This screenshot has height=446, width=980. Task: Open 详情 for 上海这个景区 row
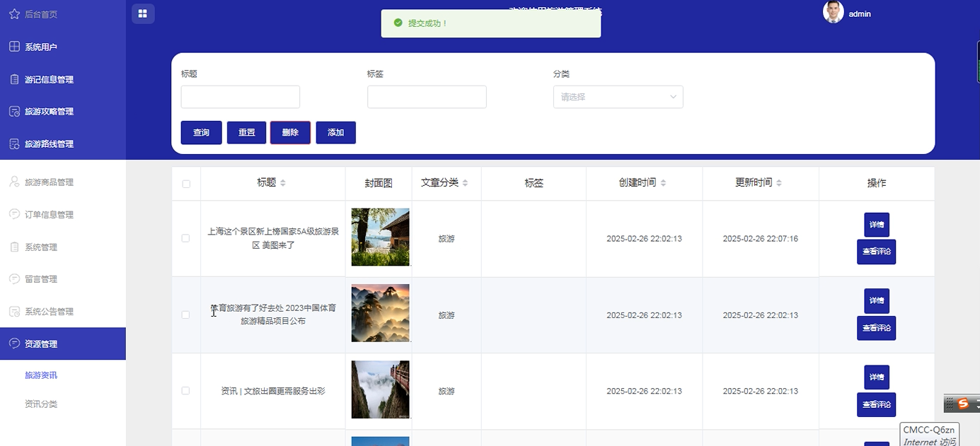point(877,225)
